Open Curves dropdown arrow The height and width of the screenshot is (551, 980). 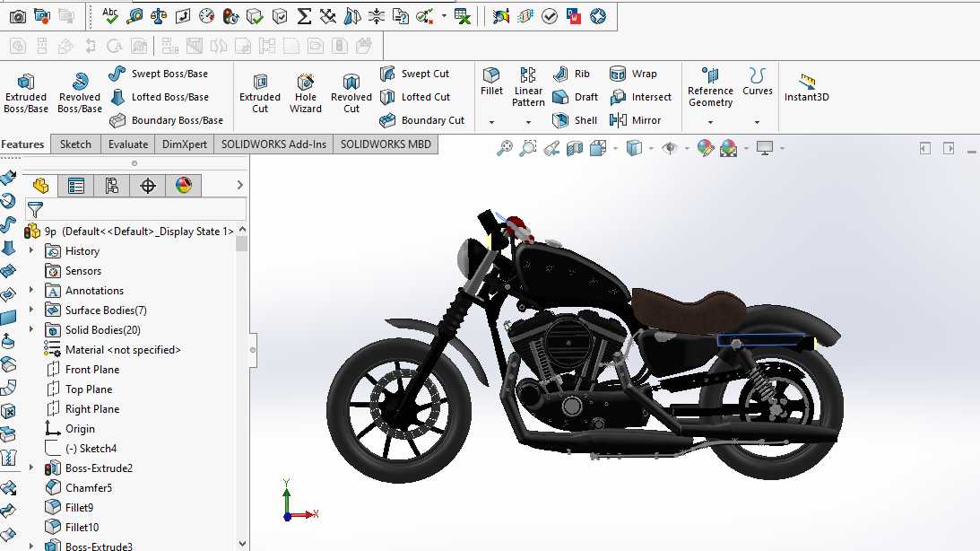click(757, 122)
